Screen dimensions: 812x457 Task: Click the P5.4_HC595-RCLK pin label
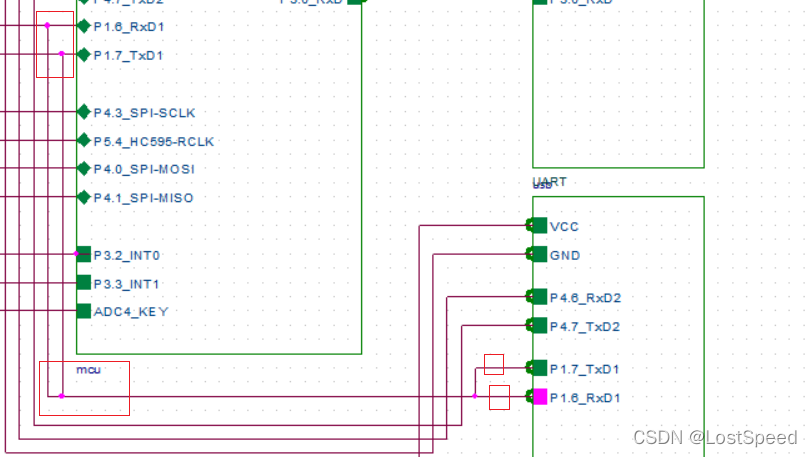154,141
